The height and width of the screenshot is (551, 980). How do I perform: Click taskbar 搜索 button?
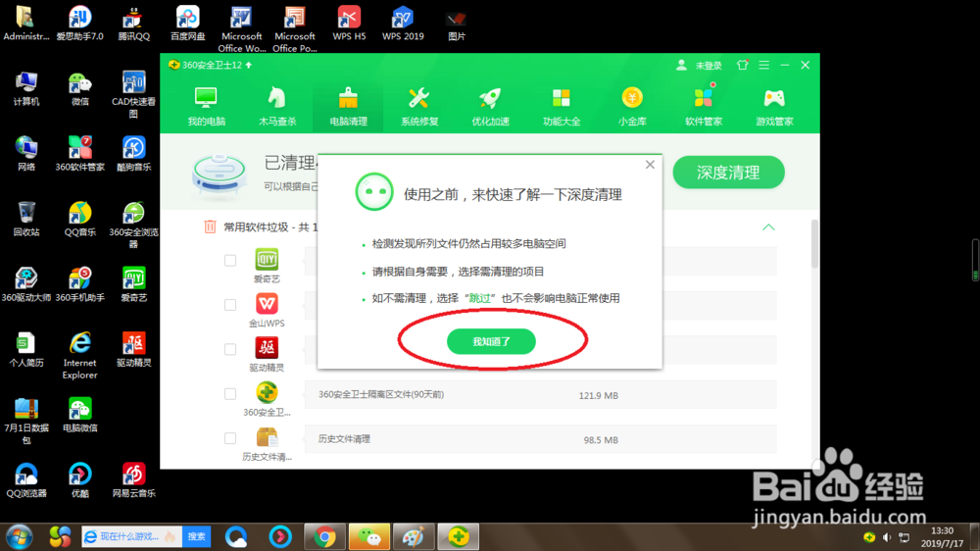196,536
